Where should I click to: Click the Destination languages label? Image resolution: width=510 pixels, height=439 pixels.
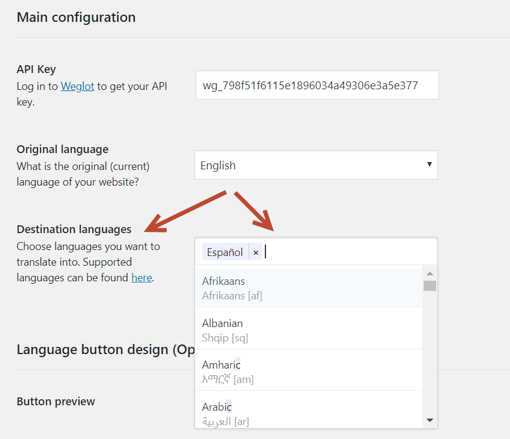(74, 229)
